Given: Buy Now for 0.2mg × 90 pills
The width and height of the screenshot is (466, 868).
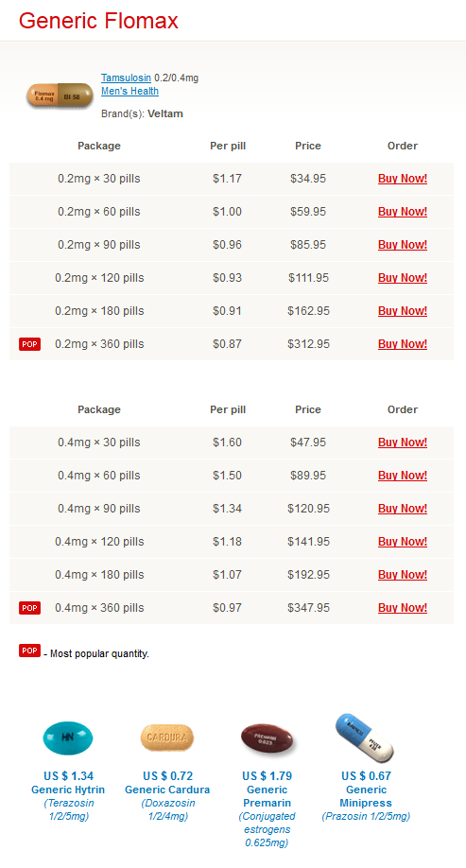Looking at the screenshot, I should [403, 245].
